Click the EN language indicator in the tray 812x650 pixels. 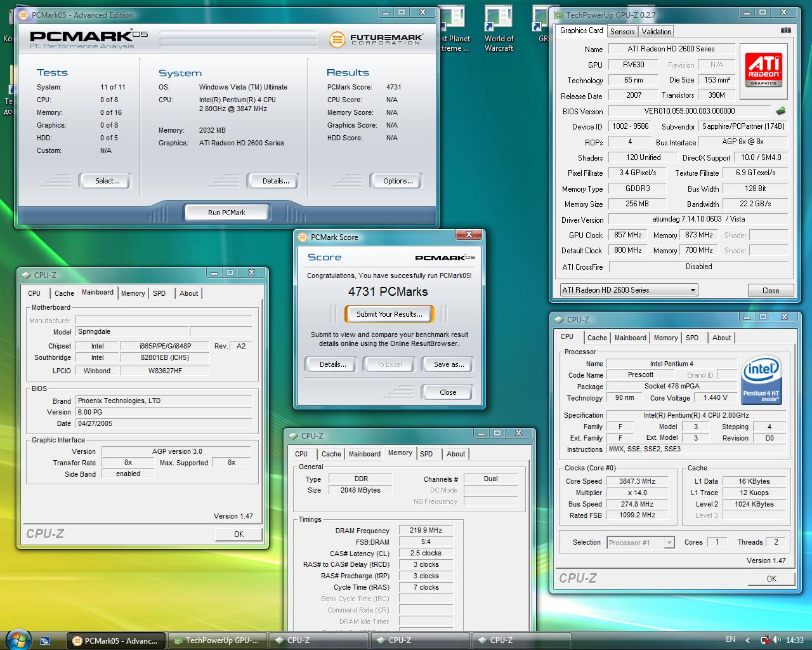(x=731, y=640)
